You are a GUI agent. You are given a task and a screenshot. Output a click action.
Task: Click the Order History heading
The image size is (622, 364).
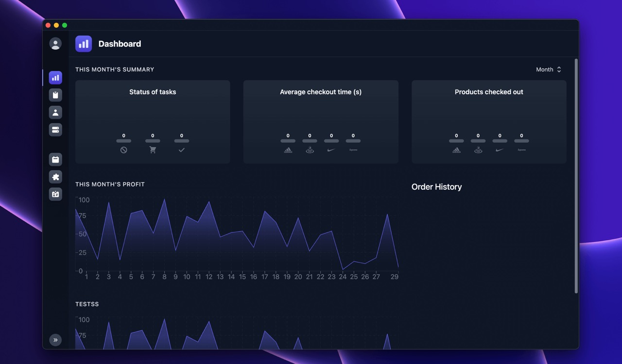point(436,187)
